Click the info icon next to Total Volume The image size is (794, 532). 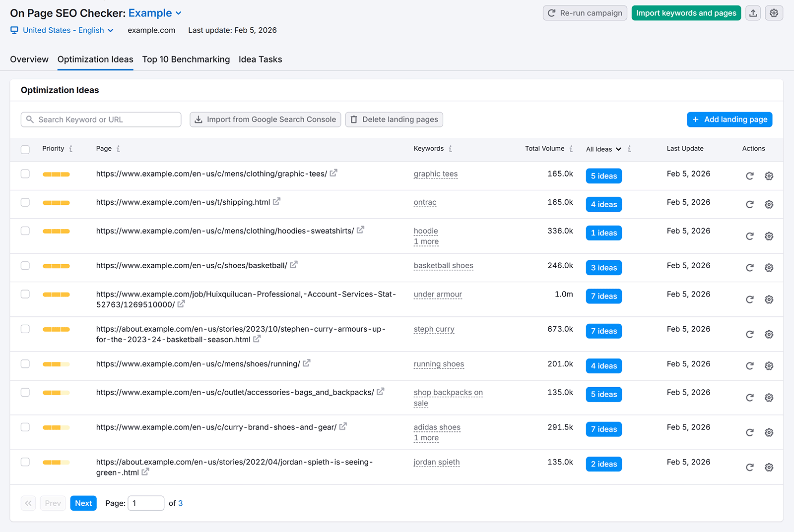(571, 148)
